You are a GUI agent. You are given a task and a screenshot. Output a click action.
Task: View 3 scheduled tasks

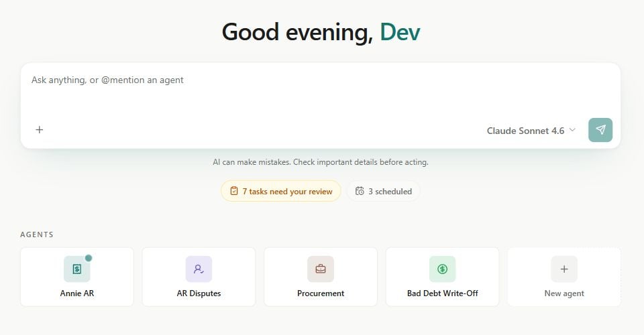click(384, 191)
